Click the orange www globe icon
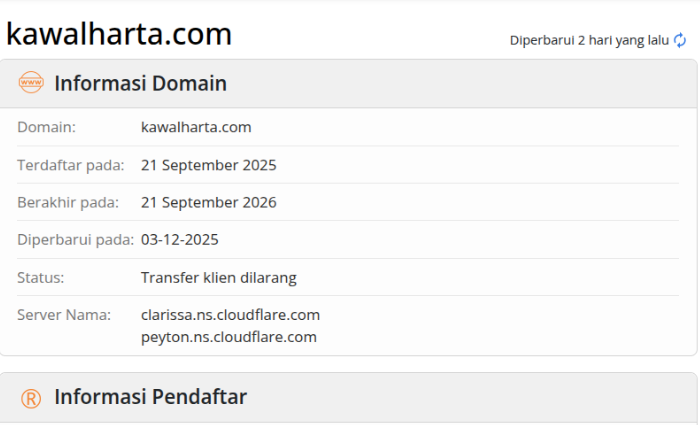This screenshot has width=700, height=425. point(31,83)
